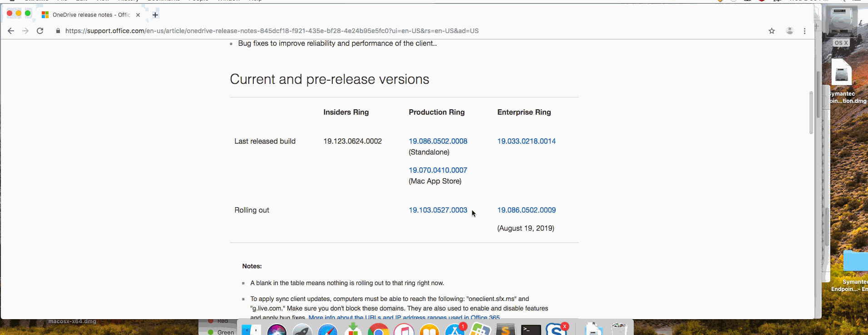The height and width of the screenshot is (335, 868).
Task: Open Google Chrome from the Dock
Action: pos(379,330)
